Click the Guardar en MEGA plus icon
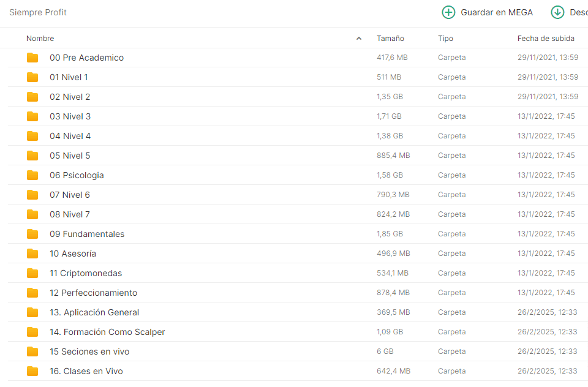Viewport: 588px width, 387px height. pos(448,12)
